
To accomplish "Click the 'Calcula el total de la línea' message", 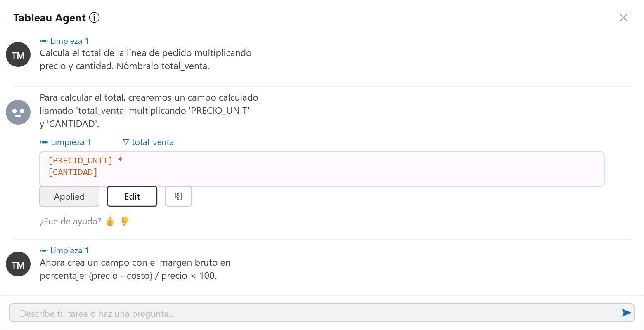I will pos(146,59).
